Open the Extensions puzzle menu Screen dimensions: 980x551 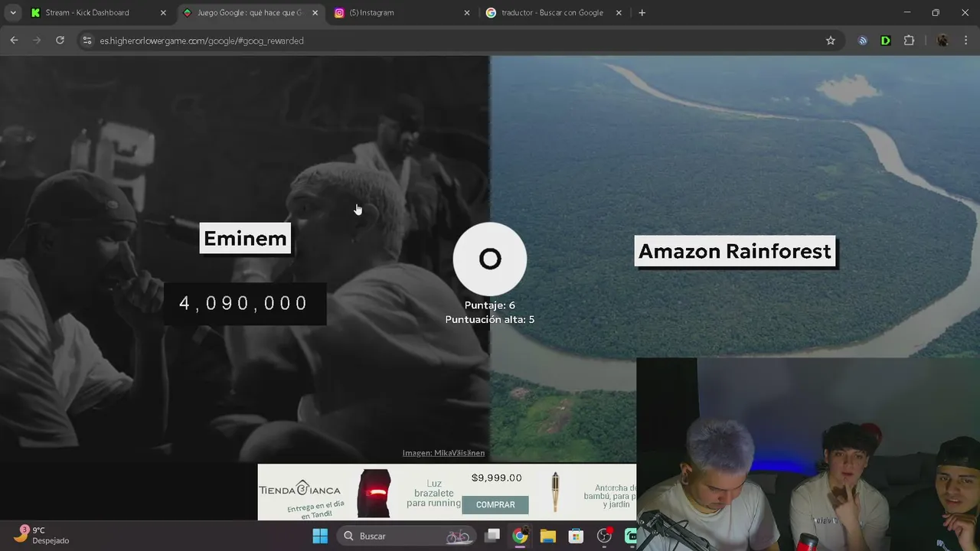coord(910,41)
